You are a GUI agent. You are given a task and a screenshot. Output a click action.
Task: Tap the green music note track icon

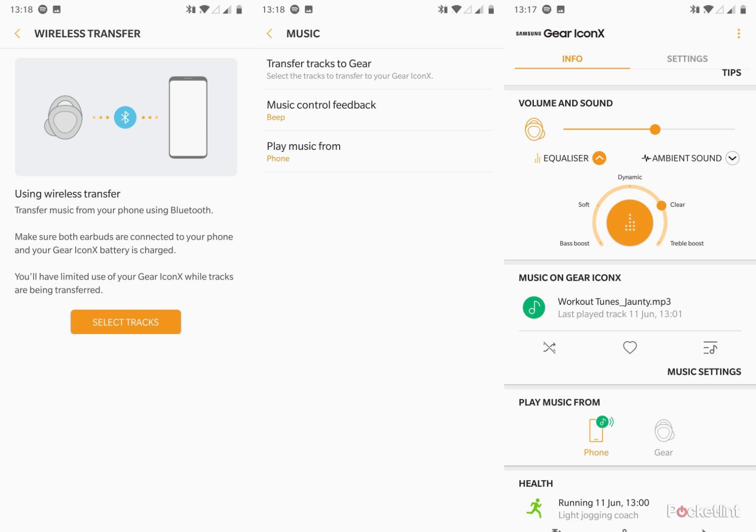(x=534, y=308)
